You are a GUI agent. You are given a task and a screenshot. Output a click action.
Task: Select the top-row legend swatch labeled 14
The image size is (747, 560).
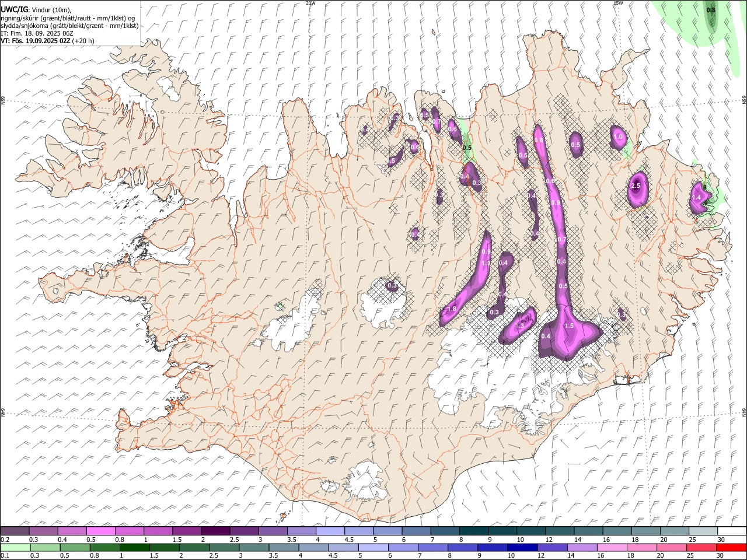pyautogui.click(x=588, y=531)
